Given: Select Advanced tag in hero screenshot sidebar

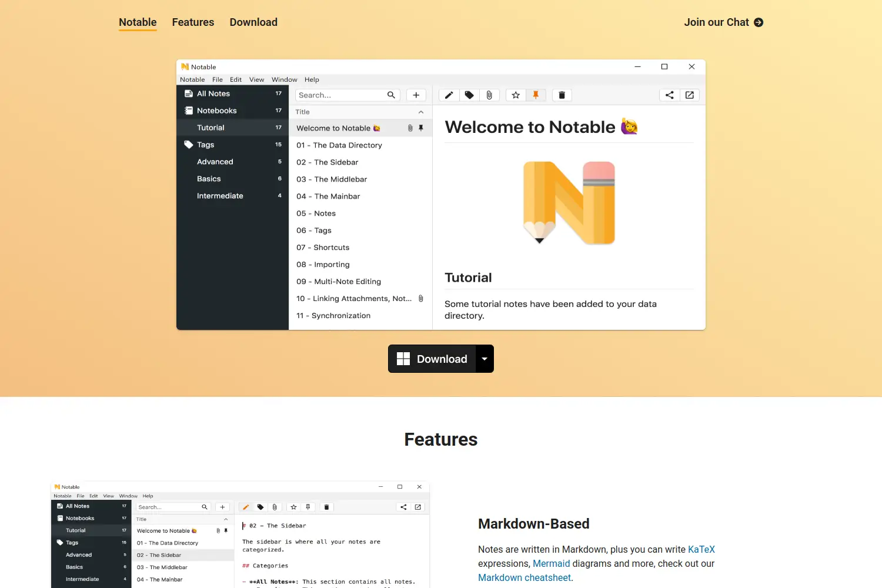Looking at the screenshot, I should [x=232, y=162].
